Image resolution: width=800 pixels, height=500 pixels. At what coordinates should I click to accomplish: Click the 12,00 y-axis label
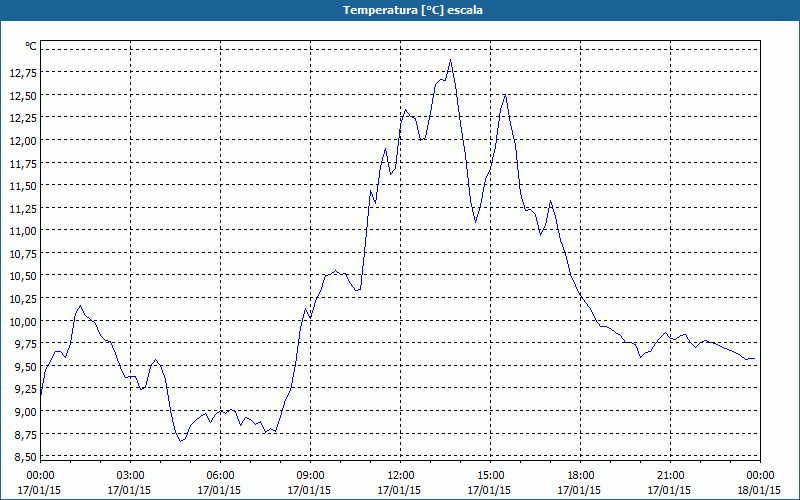click(23, 140)
